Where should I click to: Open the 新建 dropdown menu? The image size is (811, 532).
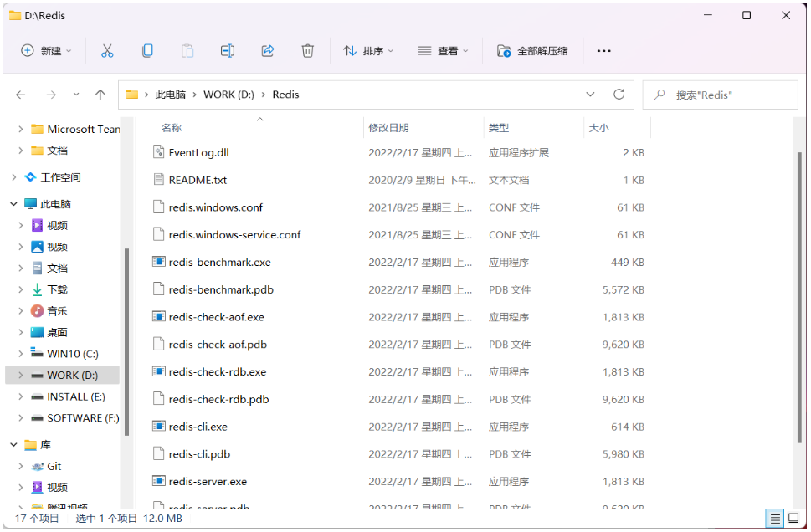pos(46,51)
